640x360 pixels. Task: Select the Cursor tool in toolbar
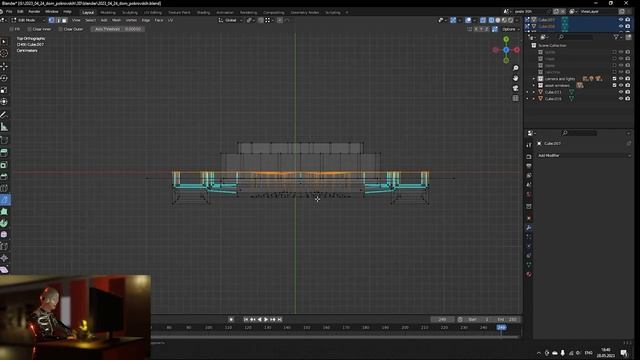(x=4, y=53)
